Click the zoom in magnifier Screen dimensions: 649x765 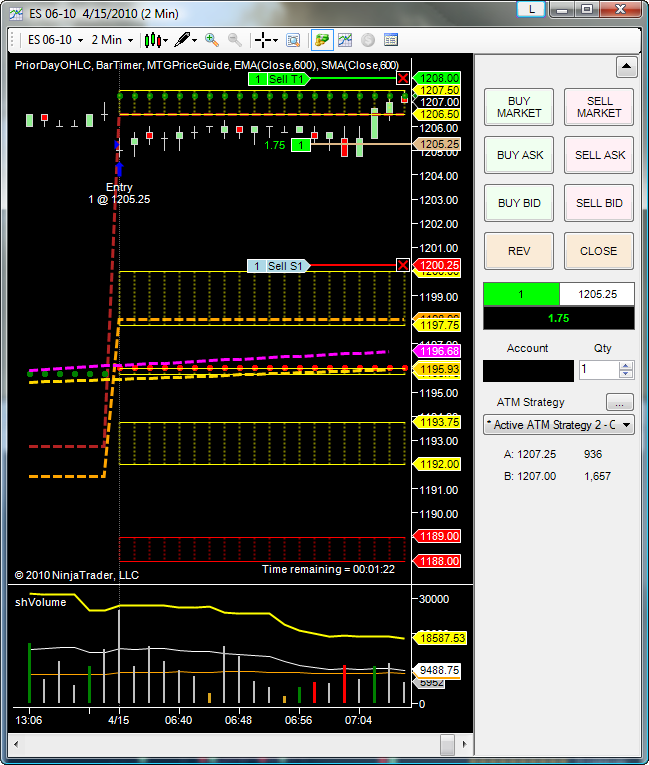211,40
